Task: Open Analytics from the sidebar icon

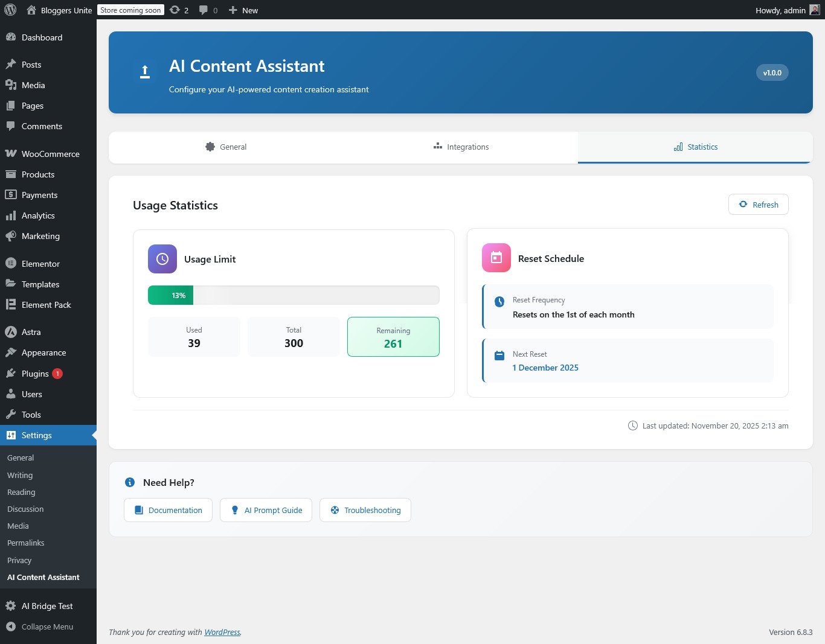Action: [x=12, y=215]
